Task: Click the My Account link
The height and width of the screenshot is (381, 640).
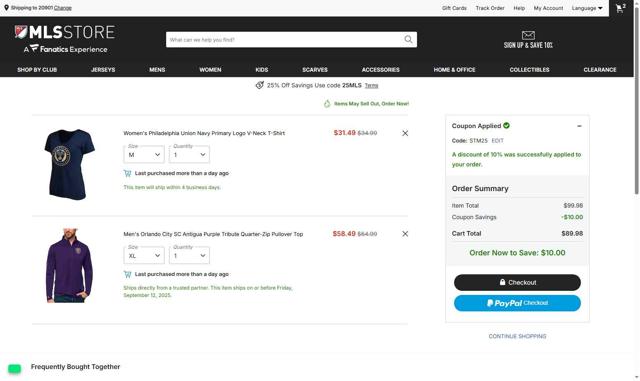Action: click(548, 8)
